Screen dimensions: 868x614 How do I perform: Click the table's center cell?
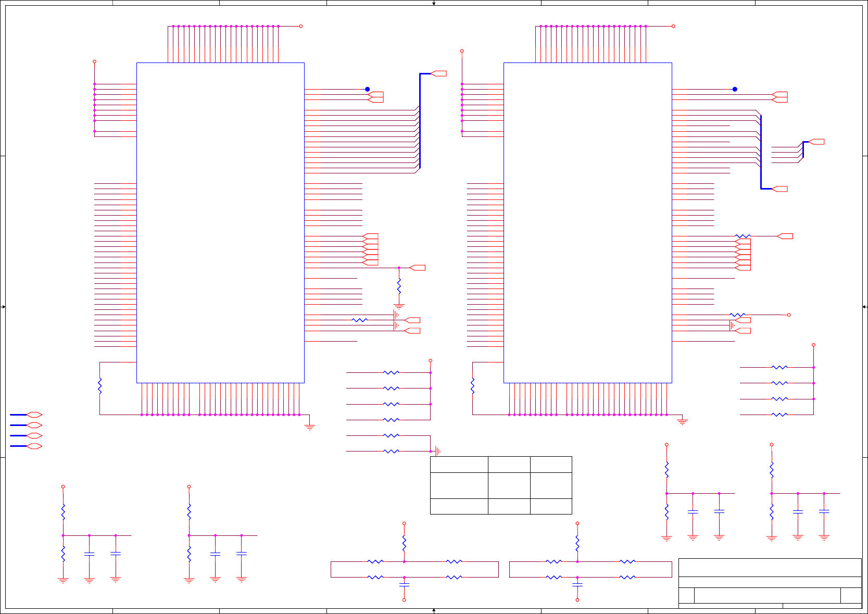tap(509, 485)
